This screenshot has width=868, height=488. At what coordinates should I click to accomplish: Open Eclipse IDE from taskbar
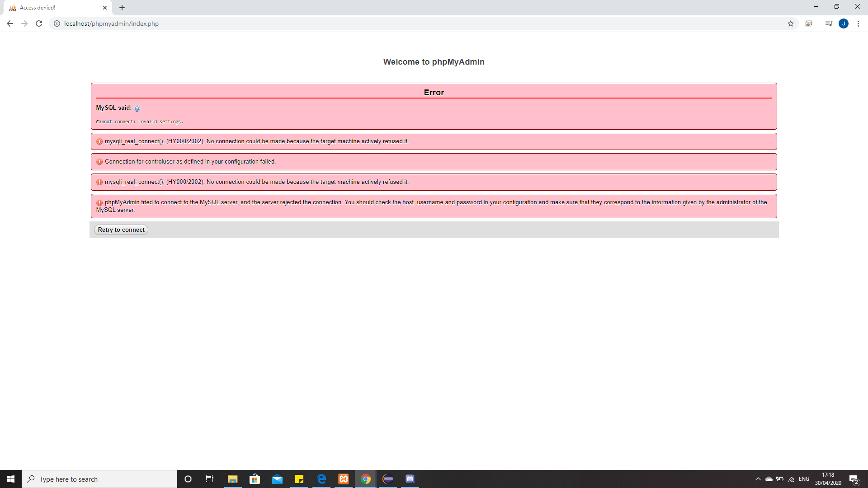click(388, 479)
